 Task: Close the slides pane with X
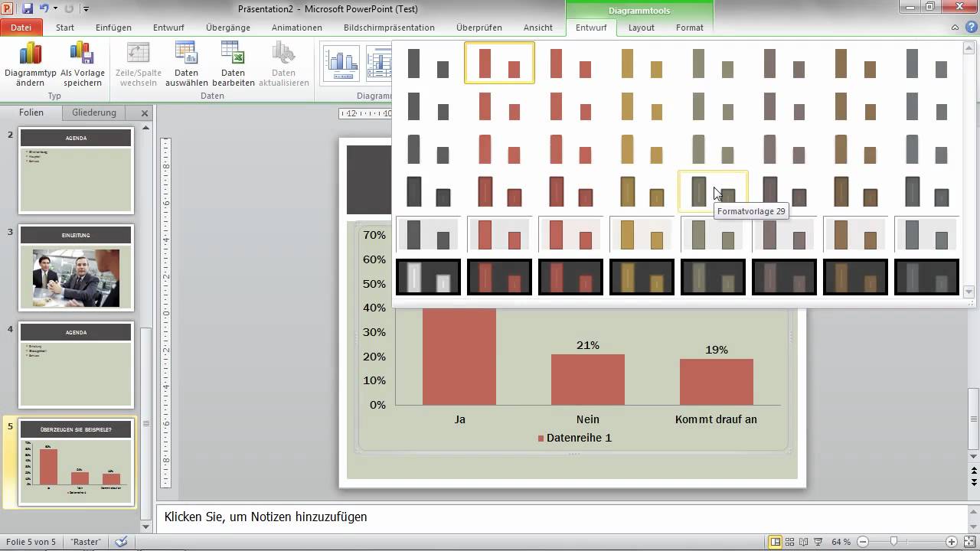[x=145, y=113]
